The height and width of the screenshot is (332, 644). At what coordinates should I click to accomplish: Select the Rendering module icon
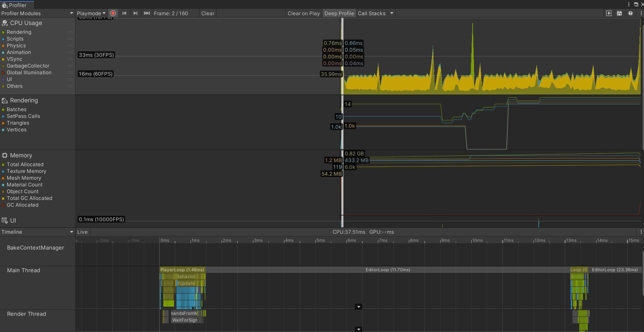pos(5,100)
